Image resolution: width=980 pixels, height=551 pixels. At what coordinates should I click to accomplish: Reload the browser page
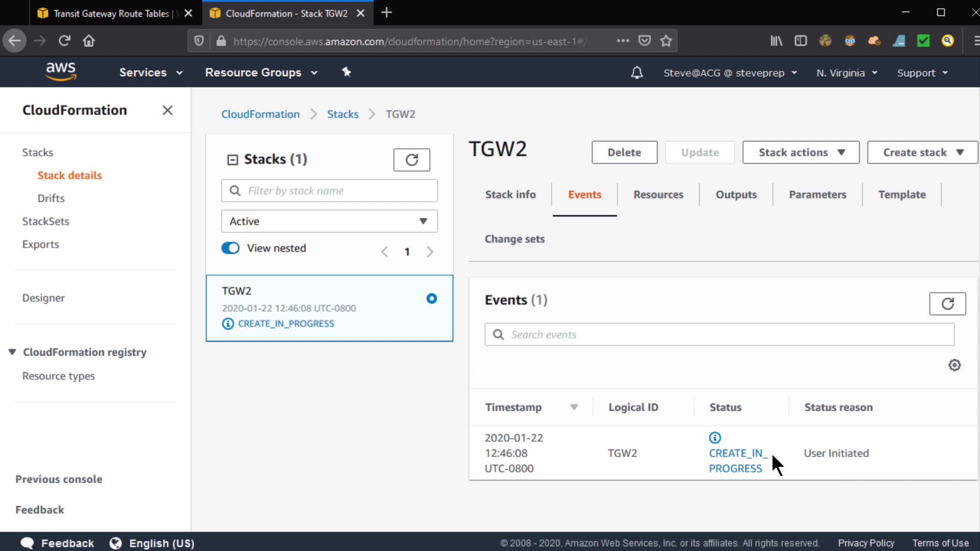click(x=64, y=41)
